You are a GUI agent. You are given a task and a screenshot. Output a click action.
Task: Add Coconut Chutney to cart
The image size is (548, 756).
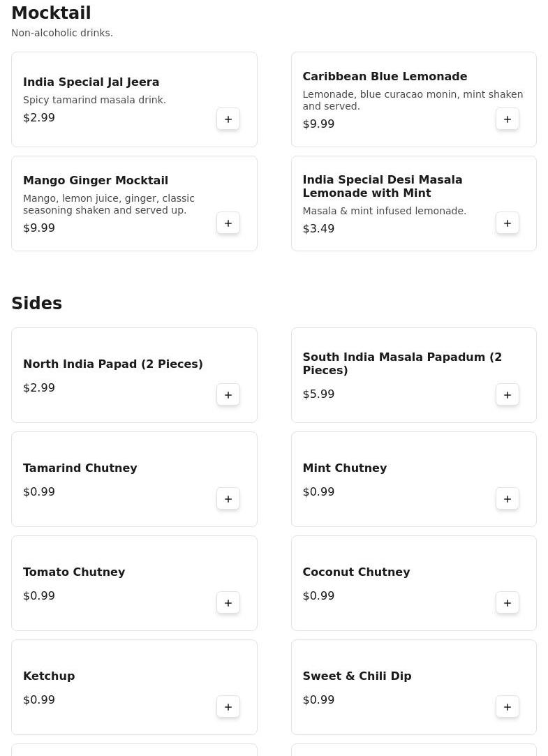[x=508, y=603]
